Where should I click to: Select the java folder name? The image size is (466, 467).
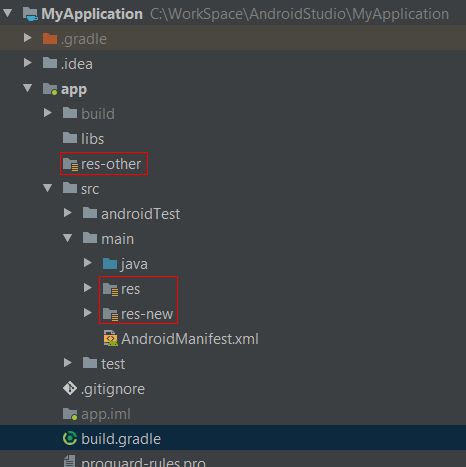[134, 264]
